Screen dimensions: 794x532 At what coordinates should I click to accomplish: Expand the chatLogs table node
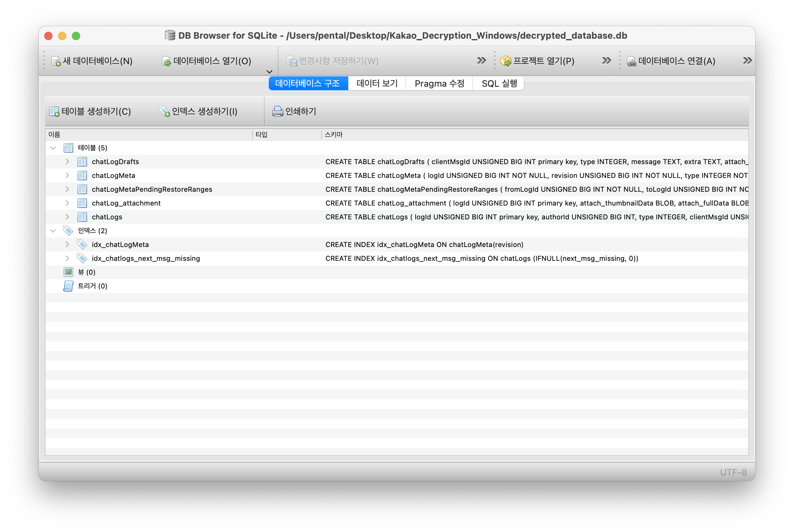67,217
